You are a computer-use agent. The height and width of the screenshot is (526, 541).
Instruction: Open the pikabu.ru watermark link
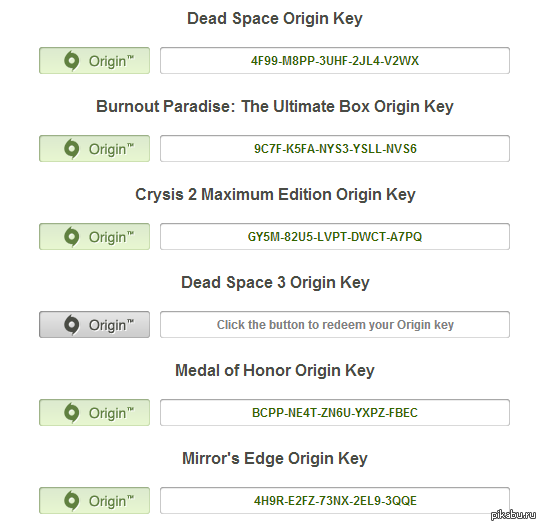click(x=513, y=515)
